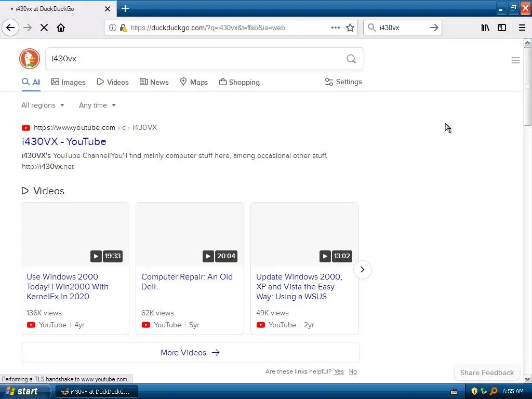The height and width of the screenshot is (399, 532).
Task: Focus the browser search bar containing i430vx
Action: [403, 28]
